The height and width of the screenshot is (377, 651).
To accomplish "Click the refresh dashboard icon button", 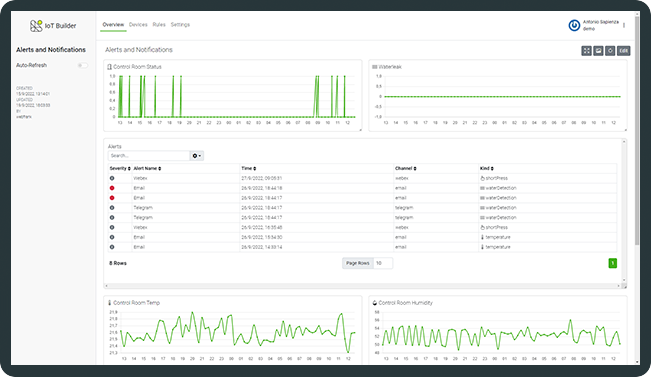I will click(x=610, y=51).
